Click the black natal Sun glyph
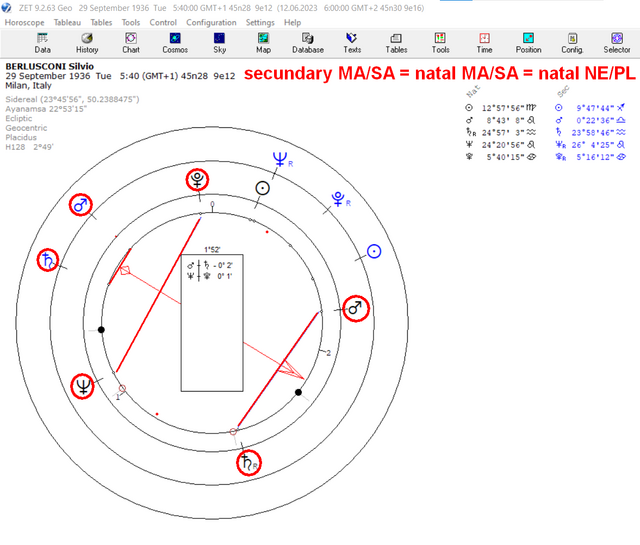 point(262,188)
